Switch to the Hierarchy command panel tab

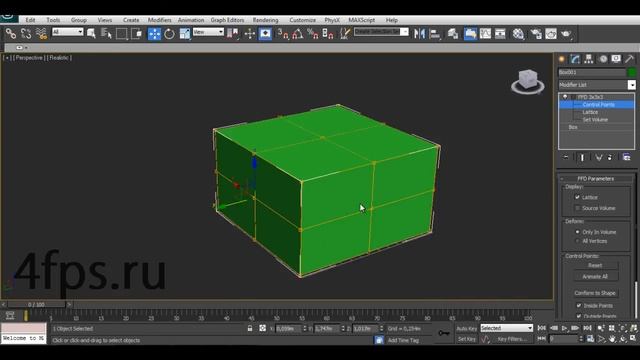[x=589, y=59]
